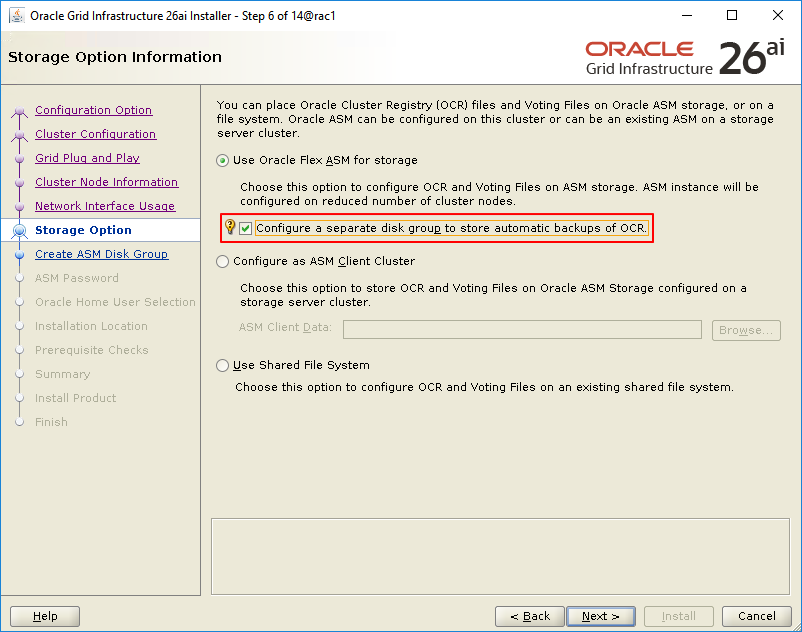
Task: Uncheck separate disk group for OCR backups
Action: [246, 228]
